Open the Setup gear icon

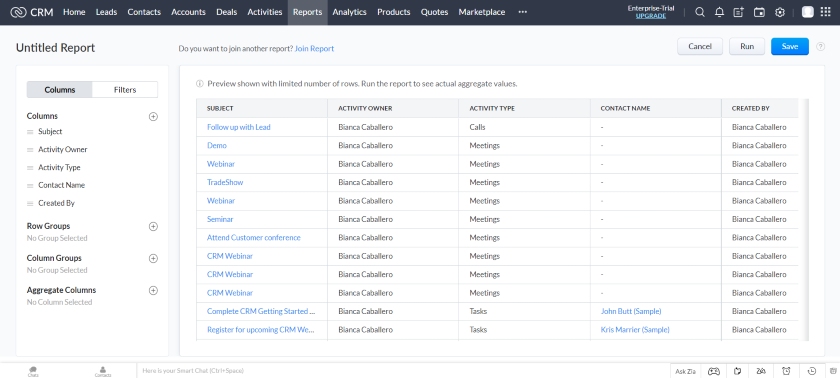(x=780, y=12)
